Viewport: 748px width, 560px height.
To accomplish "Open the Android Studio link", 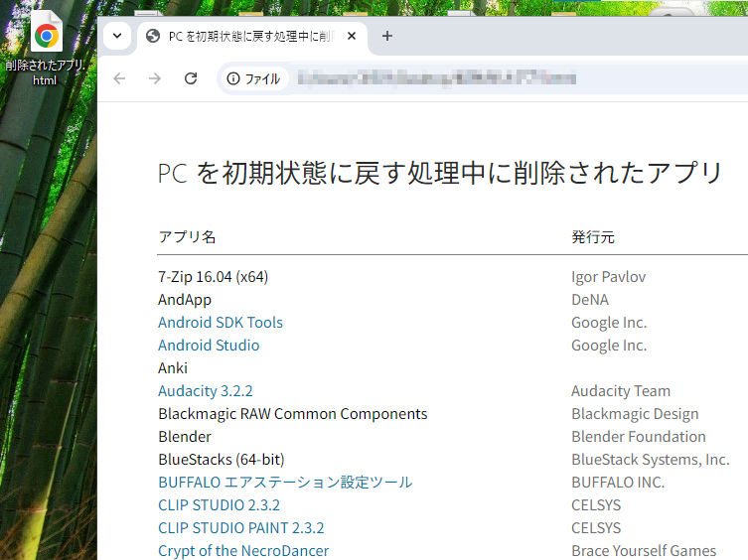I will (209, 345).
